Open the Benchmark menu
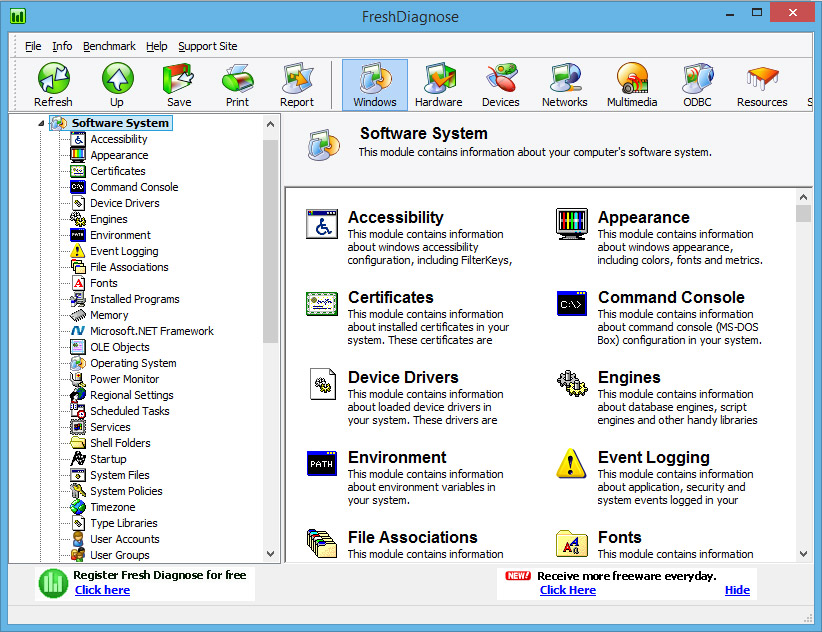Viewport: 822px width, 632px height. 109,46
